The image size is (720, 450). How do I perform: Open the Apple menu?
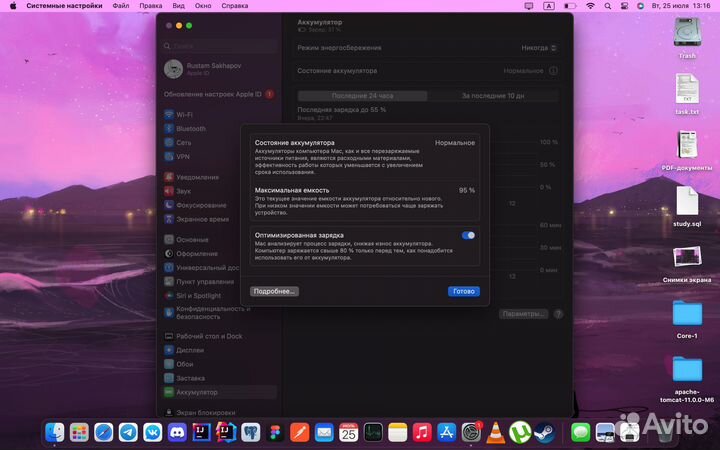[x=13, y=6]
